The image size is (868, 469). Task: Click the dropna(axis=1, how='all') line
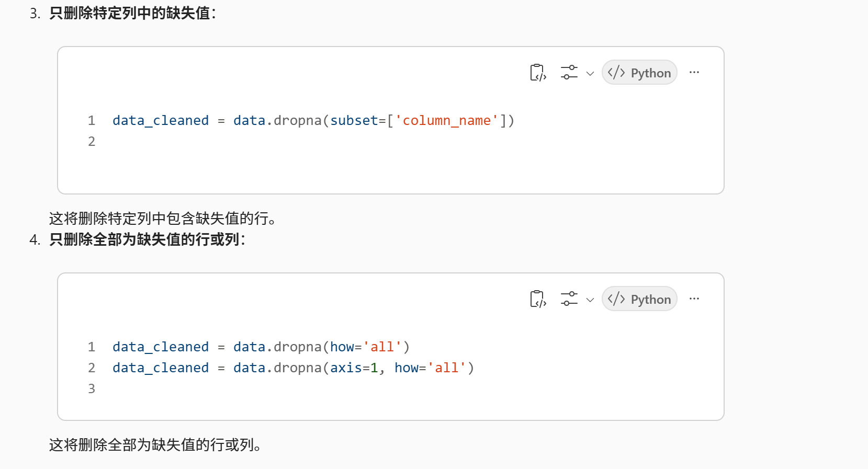pos(293,368)
